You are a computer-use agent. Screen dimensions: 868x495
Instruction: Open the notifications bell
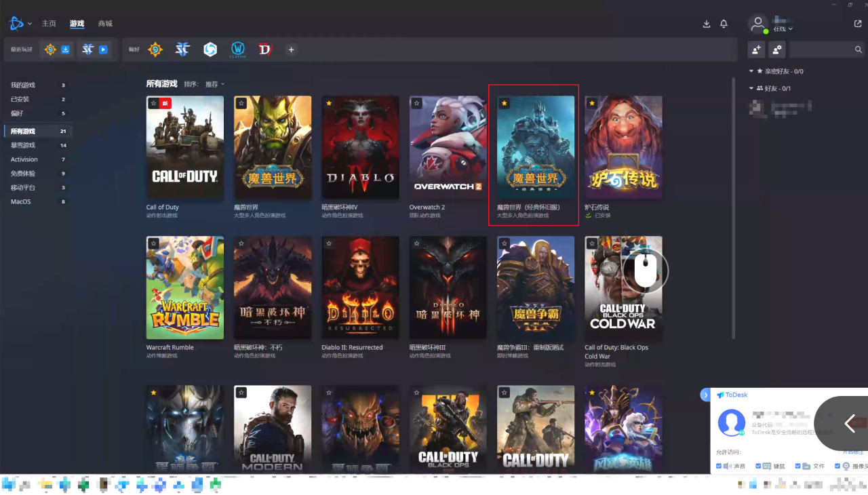[724, 24]
